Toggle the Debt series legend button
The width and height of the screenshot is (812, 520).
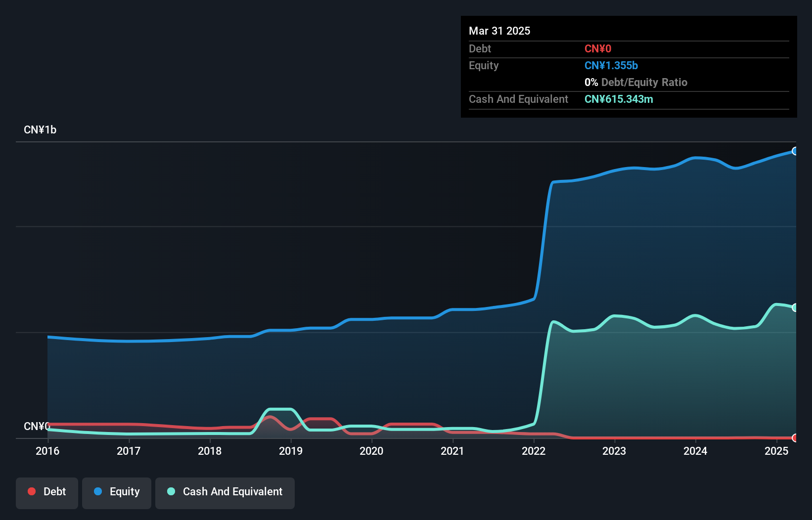point(47,493)
